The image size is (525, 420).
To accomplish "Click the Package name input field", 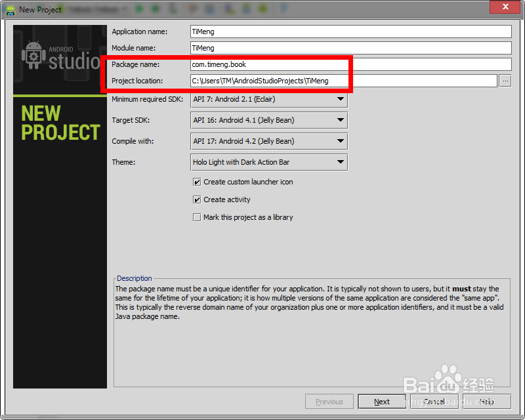I will tap(350, 64).
